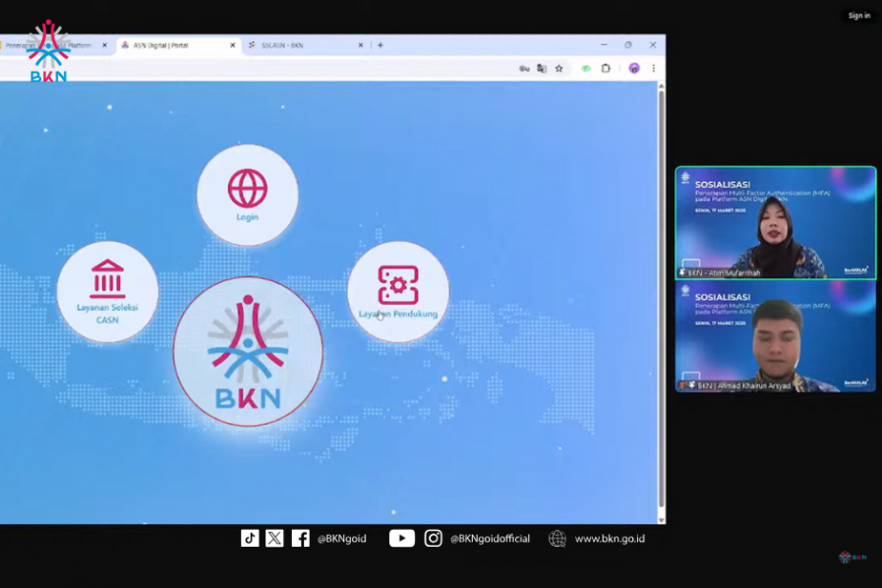The image size is (882, 588).
Task: Open the Chrome three-dot menu
Action: pyautogui.click(x=653, y=68)
